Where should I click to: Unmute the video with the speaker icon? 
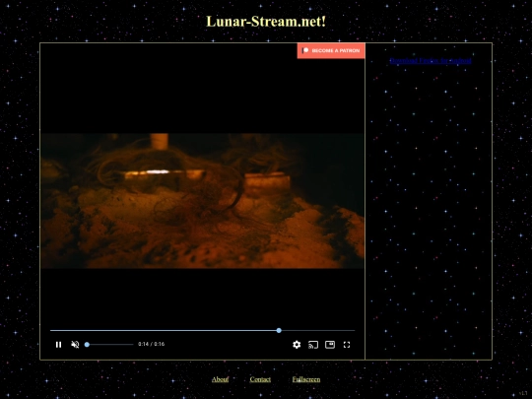(x=75, y=345)
